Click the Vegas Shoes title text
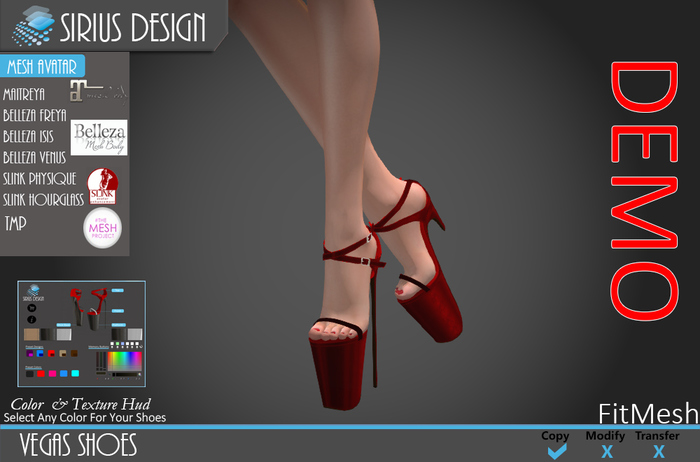This screenshot has height=462, width=700. [78, 445]
